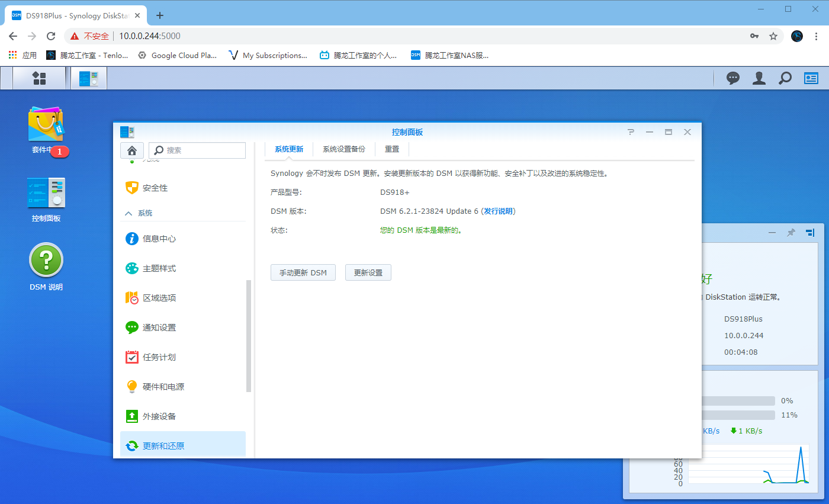Image resolution: width=829 pixels, height=504 pixels.
Task: Select Control Panel taskbar thumbnail in DSM
Action: tap(89, 78)
